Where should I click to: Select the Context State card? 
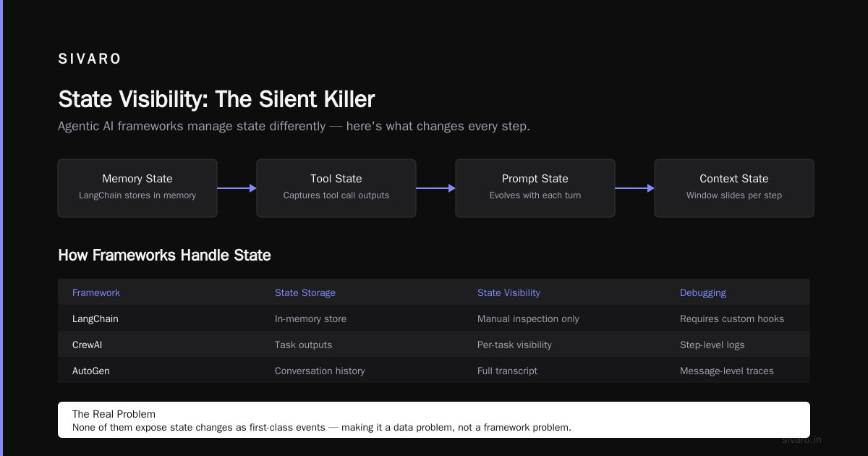point(734,188)
